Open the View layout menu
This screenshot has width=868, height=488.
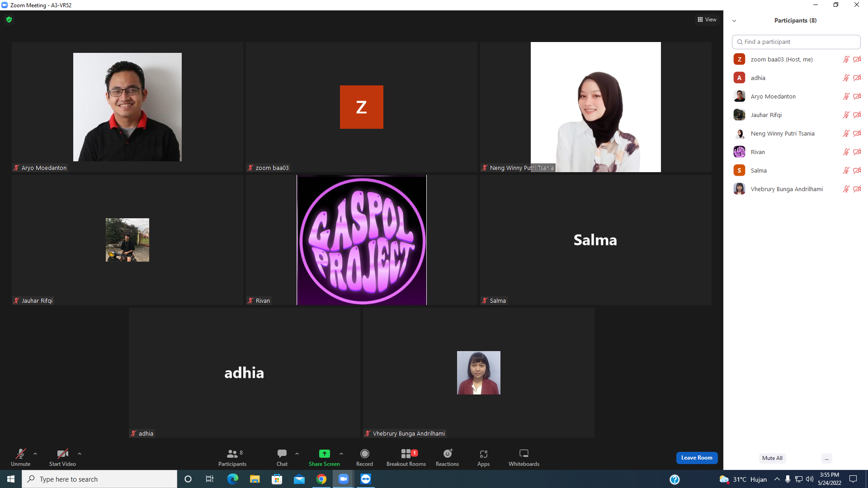pyautogui.click(x=707, y=19)
